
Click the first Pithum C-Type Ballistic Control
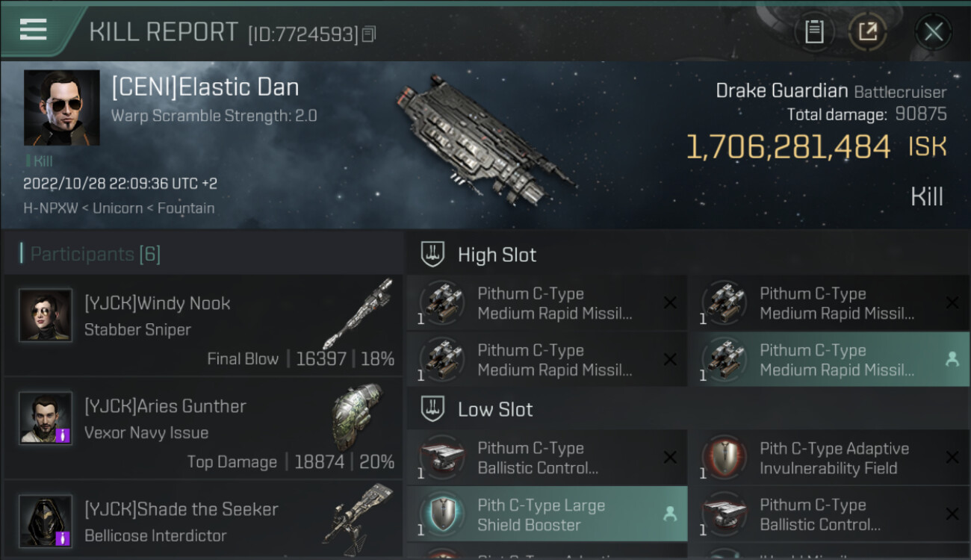(547, 458)
